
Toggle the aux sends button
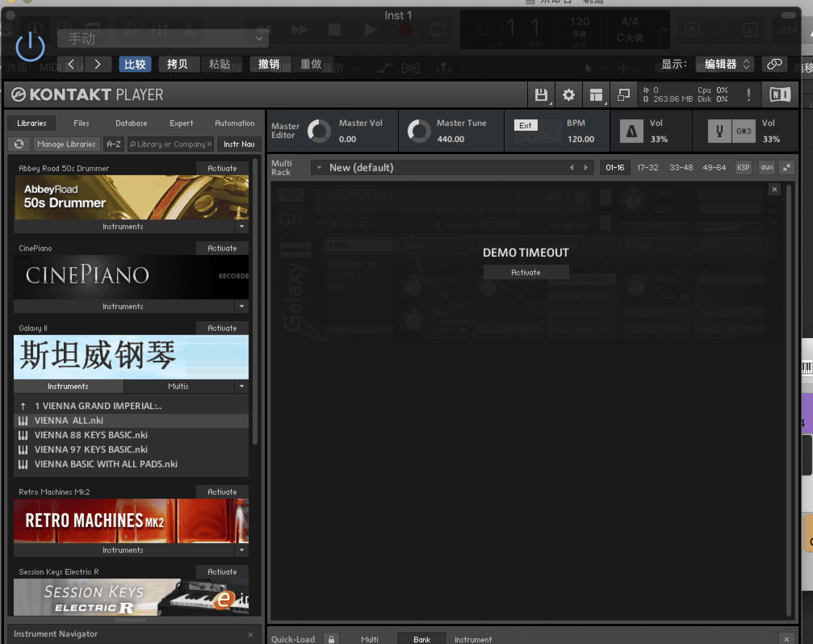767,168
